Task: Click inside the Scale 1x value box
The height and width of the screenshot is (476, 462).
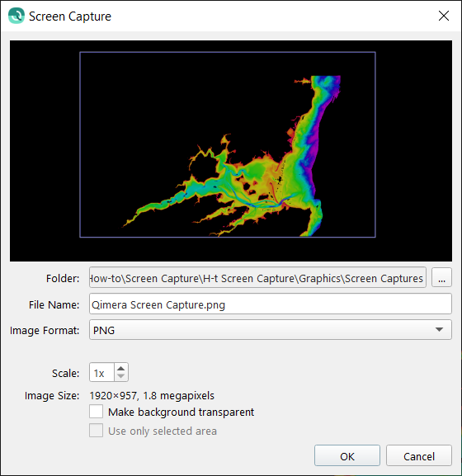Action: [x=102, y=373]
